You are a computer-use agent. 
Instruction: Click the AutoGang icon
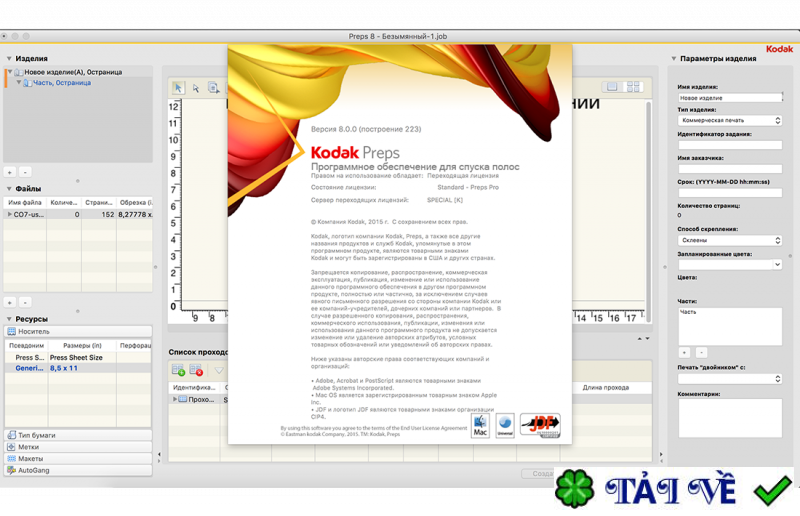[11, 471]
